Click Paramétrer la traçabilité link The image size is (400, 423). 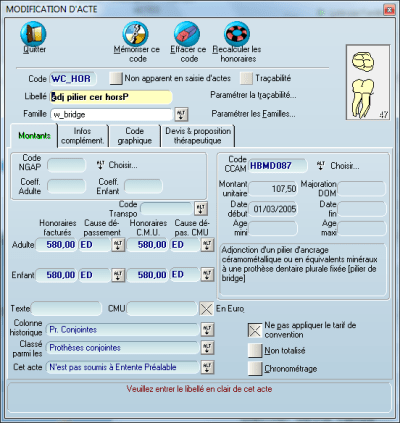tap(253, 95)
